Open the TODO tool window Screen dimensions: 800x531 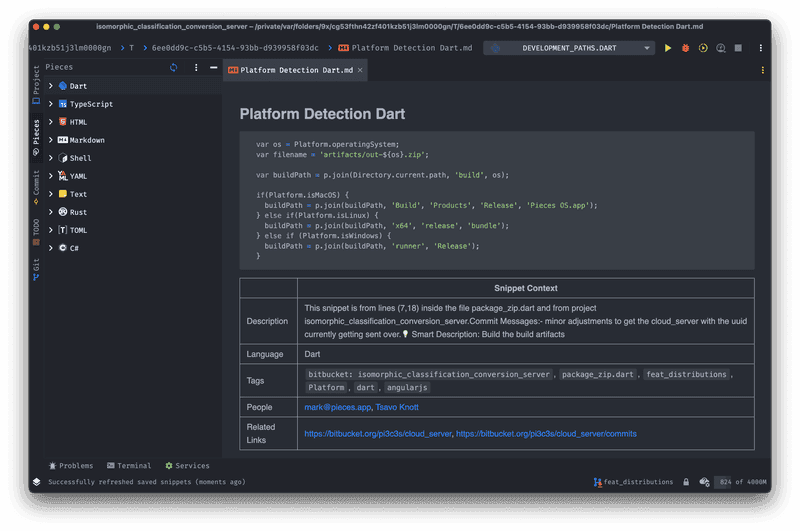pyautogui.click(x=36, y=232)
